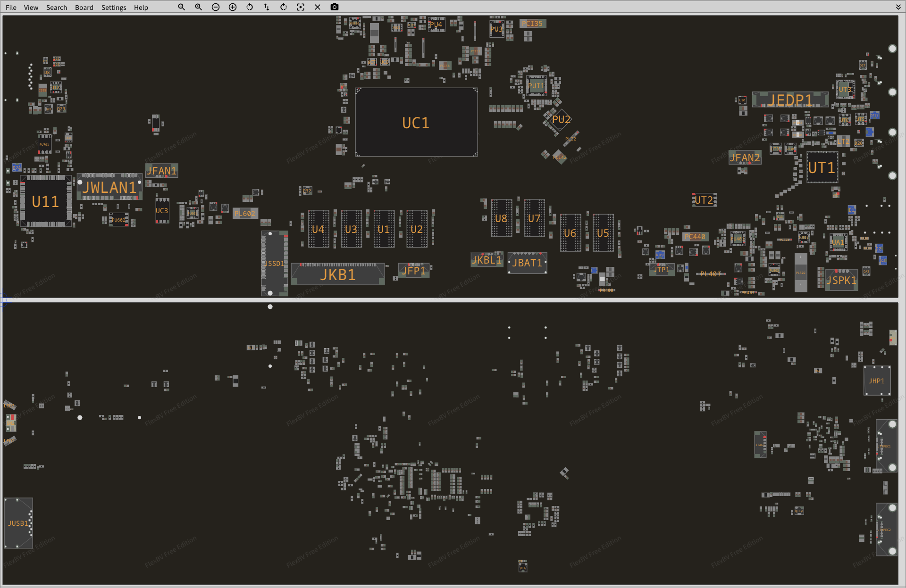Viewport: 906px width, 588px height.
Task: Open the Settings menu
Action: click(114, 8)
